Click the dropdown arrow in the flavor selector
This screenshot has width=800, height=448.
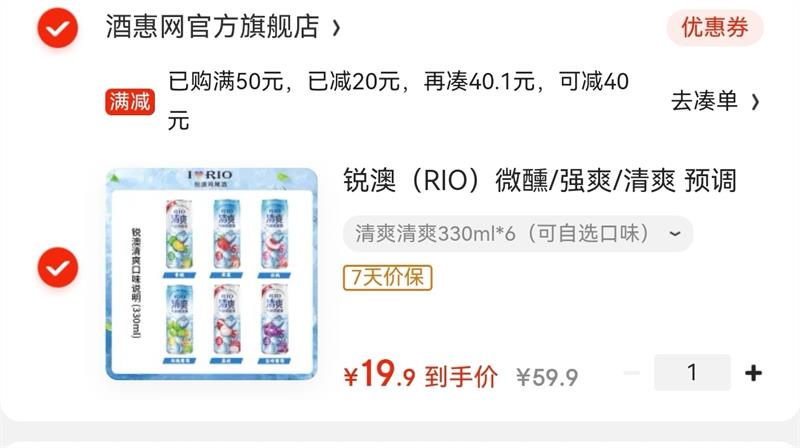(x=674, y=234)
